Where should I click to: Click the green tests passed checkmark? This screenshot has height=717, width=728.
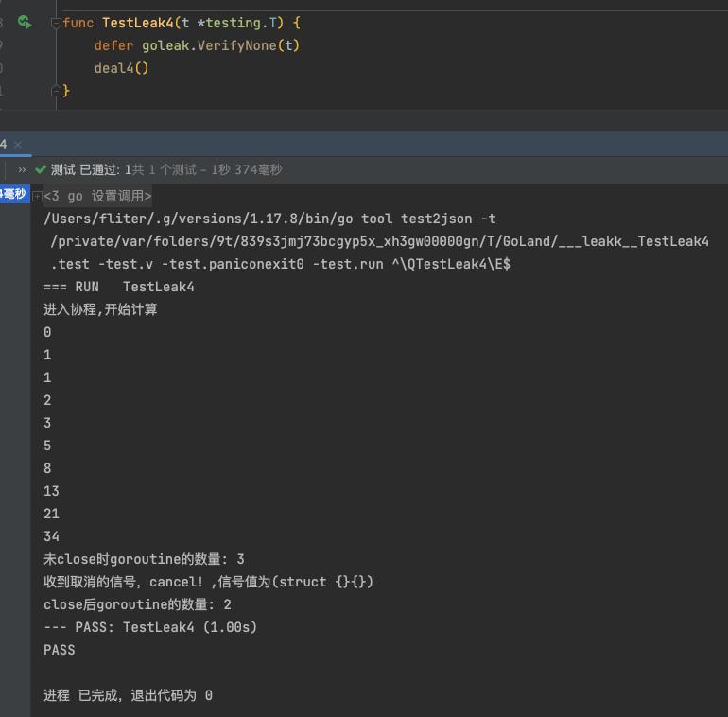(40, 170)
